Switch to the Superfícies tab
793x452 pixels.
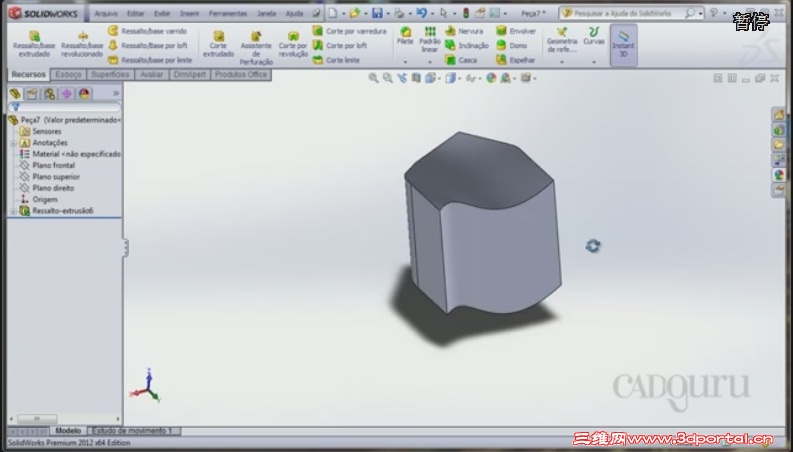coord(110,74)
